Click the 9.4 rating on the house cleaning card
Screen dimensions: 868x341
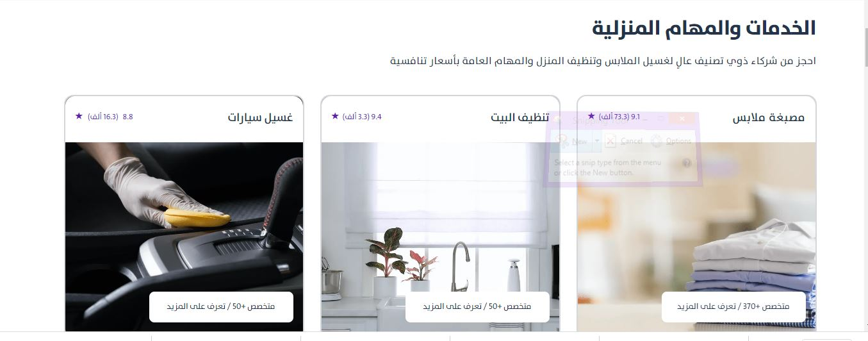coord(376,117)
